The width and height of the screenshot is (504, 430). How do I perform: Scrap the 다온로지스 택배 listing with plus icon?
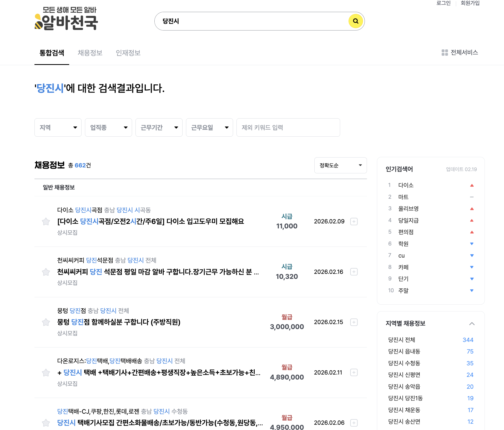click(x=354, y=372)
